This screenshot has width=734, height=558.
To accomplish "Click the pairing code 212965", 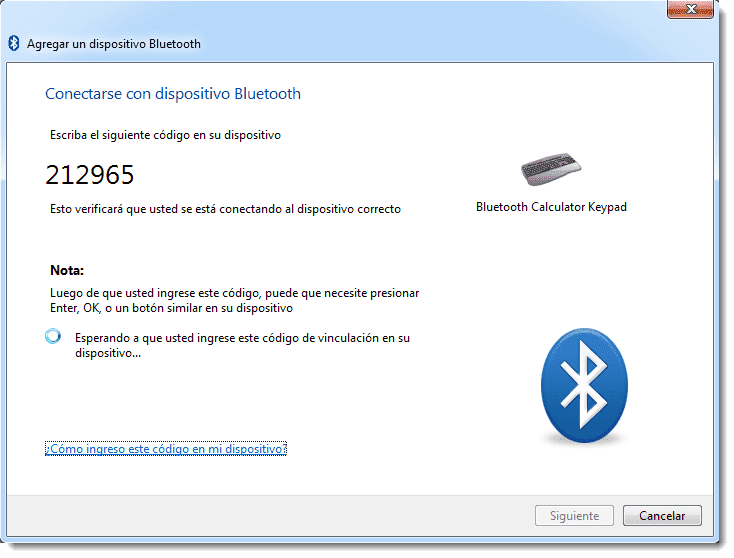I will [x=90, y=175].
